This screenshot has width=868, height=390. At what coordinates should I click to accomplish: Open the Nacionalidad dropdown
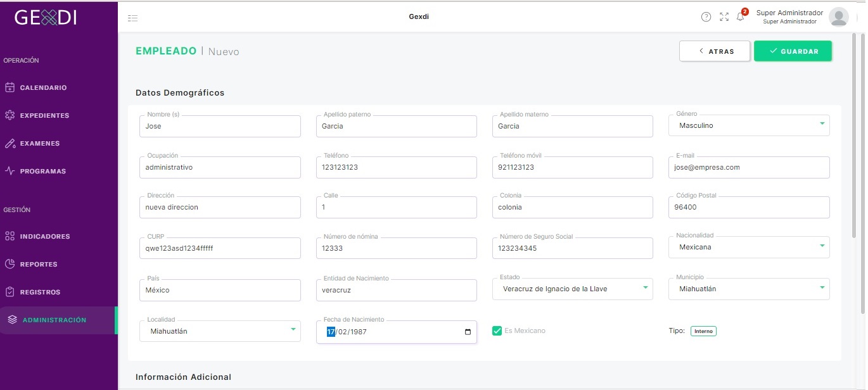pos(749,247)
